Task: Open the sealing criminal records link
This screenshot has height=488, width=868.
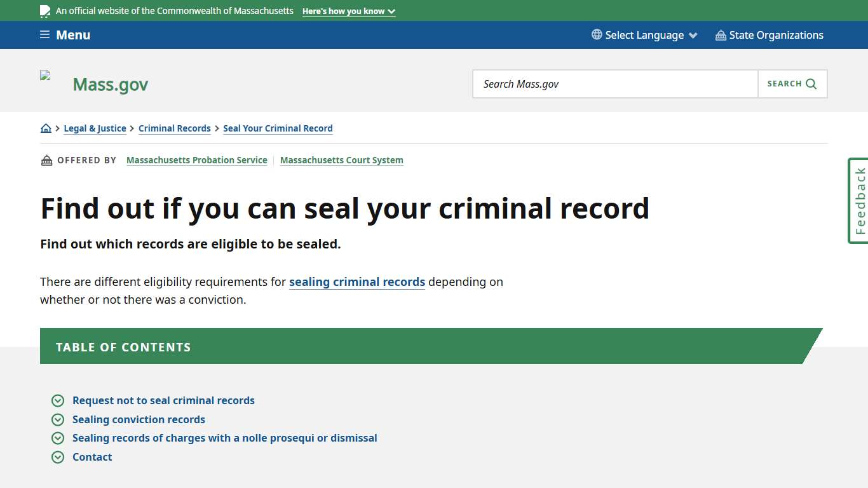Action: (x=356, y=281)
